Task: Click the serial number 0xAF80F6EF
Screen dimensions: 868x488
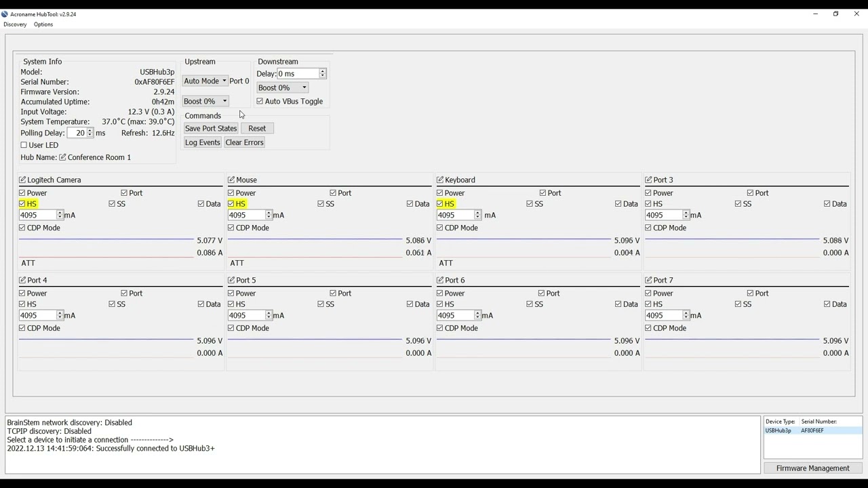Action: [154, 82]
